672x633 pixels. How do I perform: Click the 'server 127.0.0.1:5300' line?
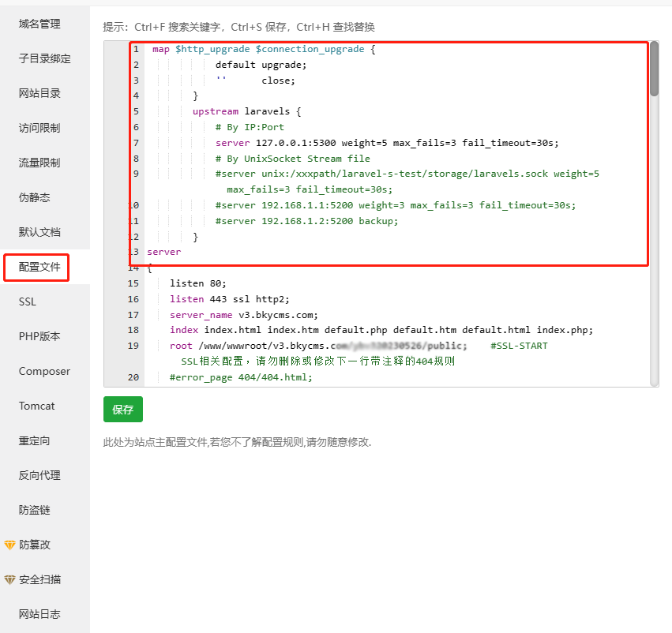(x=387, y=143)
